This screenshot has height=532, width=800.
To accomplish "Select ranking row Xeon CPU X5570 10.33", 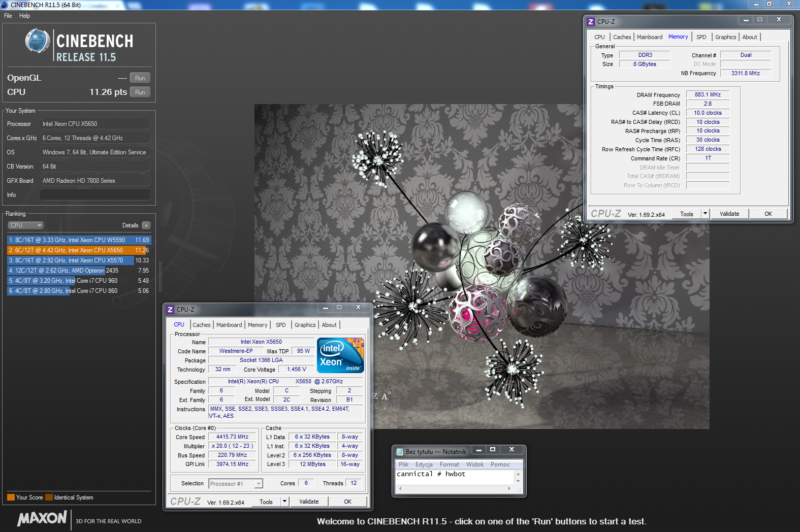I will pyautogui.click(x=79, y=260).
